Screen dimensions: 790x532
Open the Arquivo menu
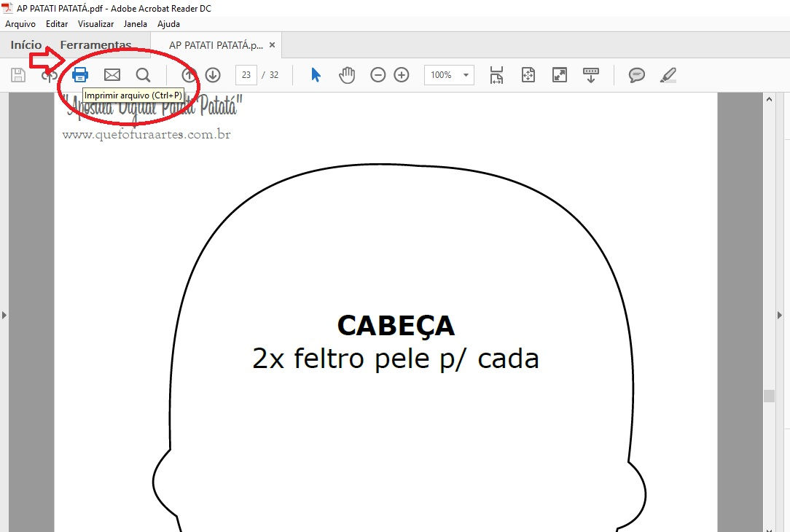click(x=20, y=23)
